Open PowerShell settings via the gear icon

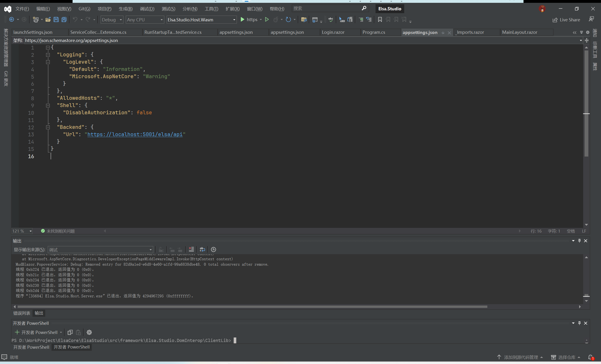[89, 332]
